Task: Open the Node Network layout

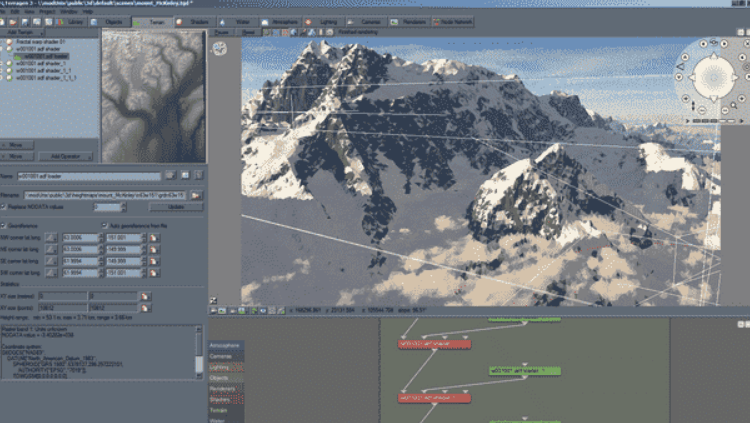Action: pos(452,22)
